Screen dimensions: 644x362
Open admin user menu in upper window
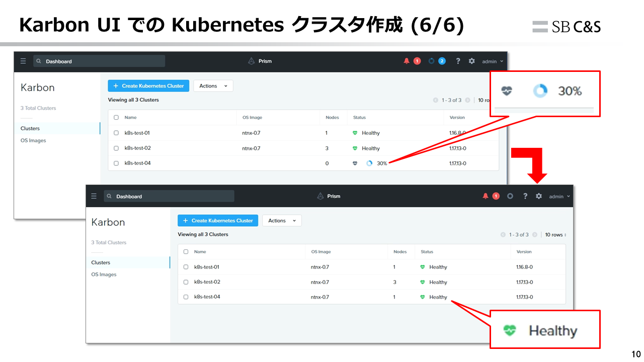[493, 61]
